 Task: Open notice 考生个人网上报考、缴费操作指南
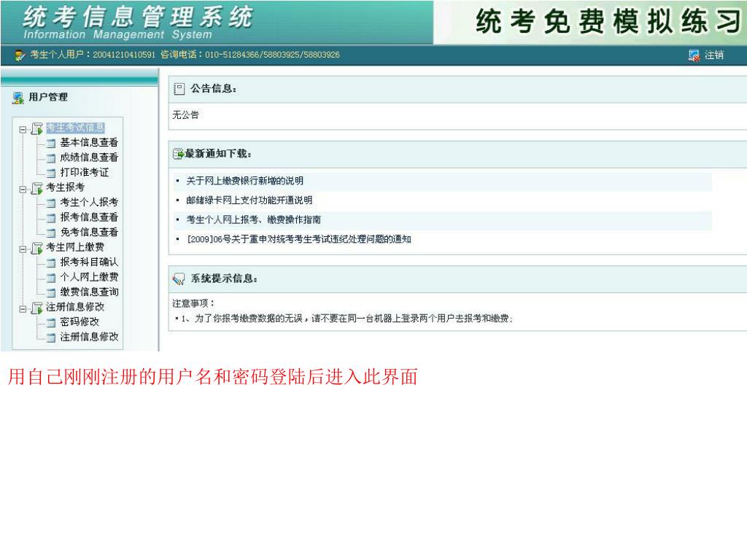(253, 220)
